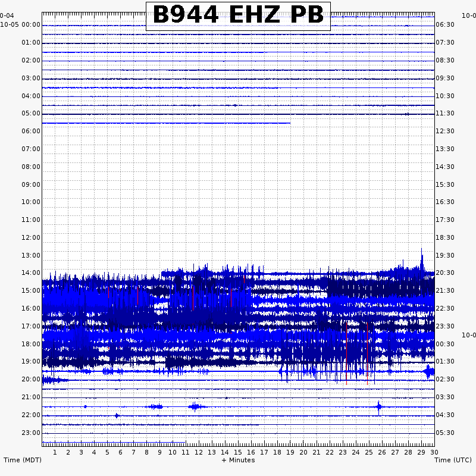The height and width of the screenshot is (476, 476).
Task: Click the 13:30 UTC time label
Action: pos(445,149)
